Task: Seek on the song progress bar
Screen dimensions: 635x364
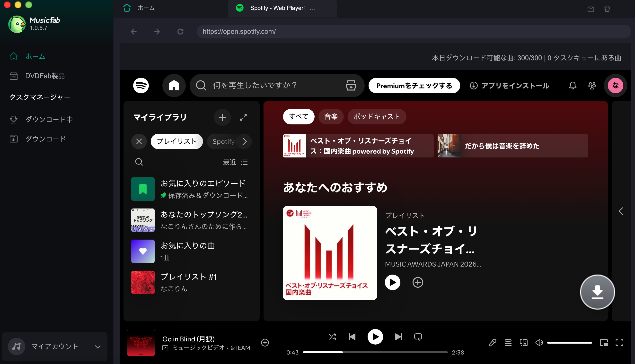Action: pyautogui.click(x=375, y=352)
